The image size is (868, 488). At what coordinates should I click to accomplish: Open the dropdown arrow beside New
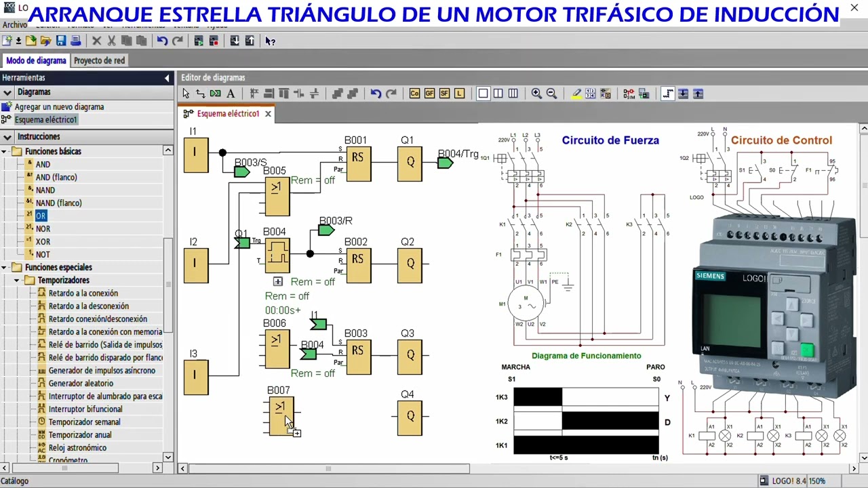pos(18,41)
